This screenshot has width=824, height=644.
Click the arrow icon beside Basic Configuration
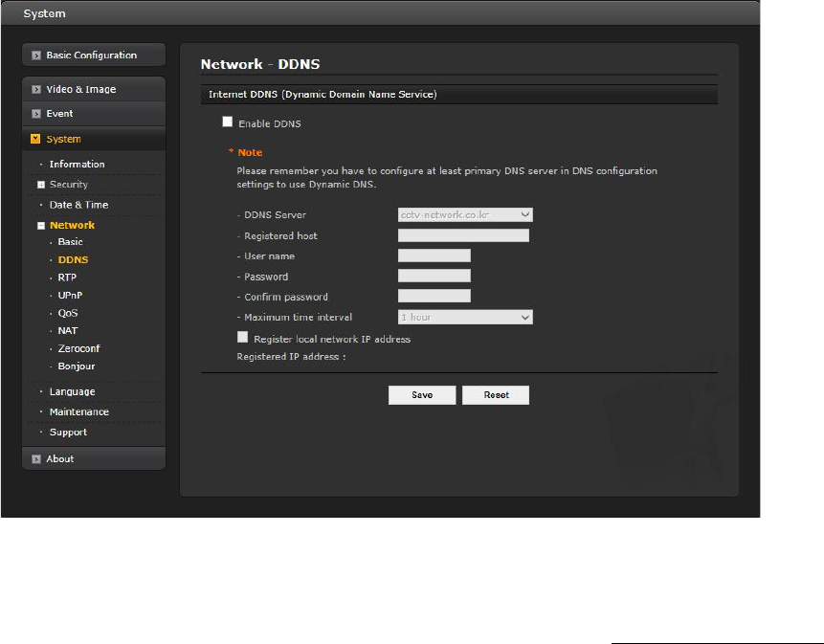[36, 56]
